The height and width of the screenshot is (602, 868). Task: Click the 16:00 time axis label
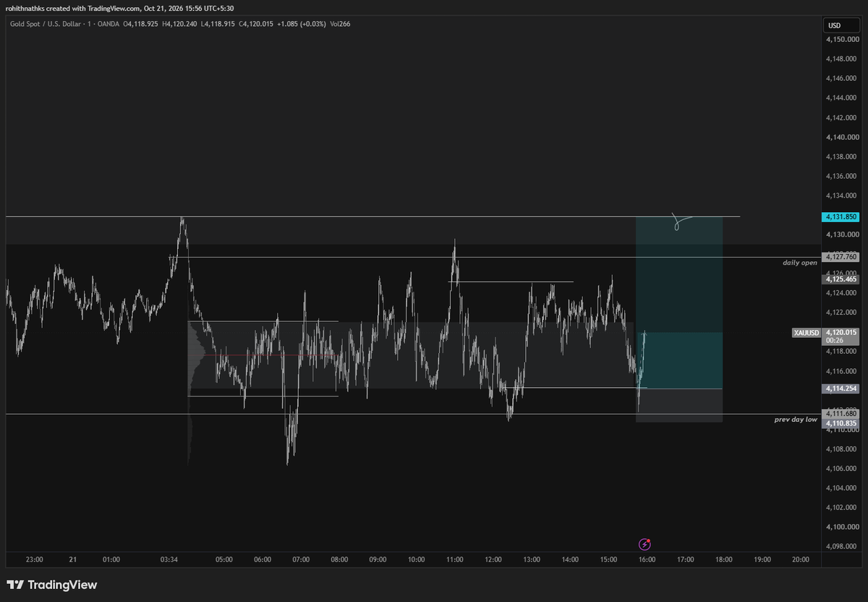[x=647, y=559]
